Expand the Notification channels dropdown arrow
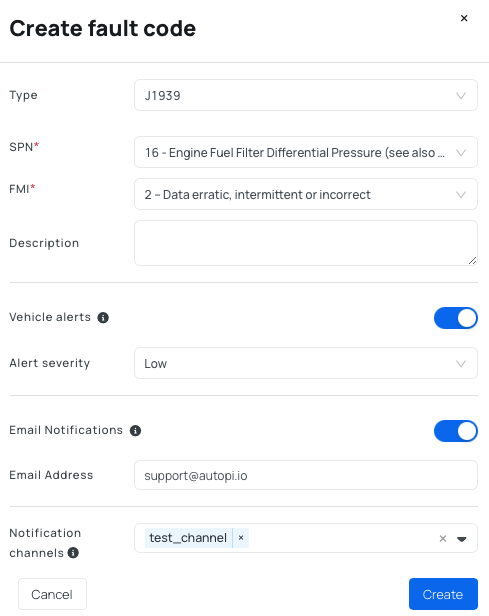The image size is (489, 616). (462, 539)
